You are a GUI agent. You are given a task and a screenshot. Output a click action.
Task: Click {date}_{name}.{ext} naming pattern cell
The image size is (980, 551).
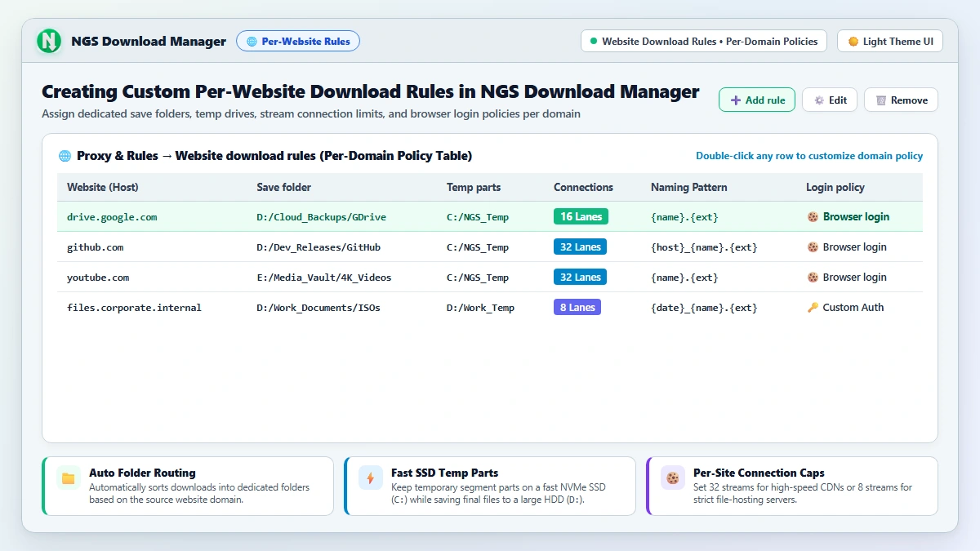(704, 308)
